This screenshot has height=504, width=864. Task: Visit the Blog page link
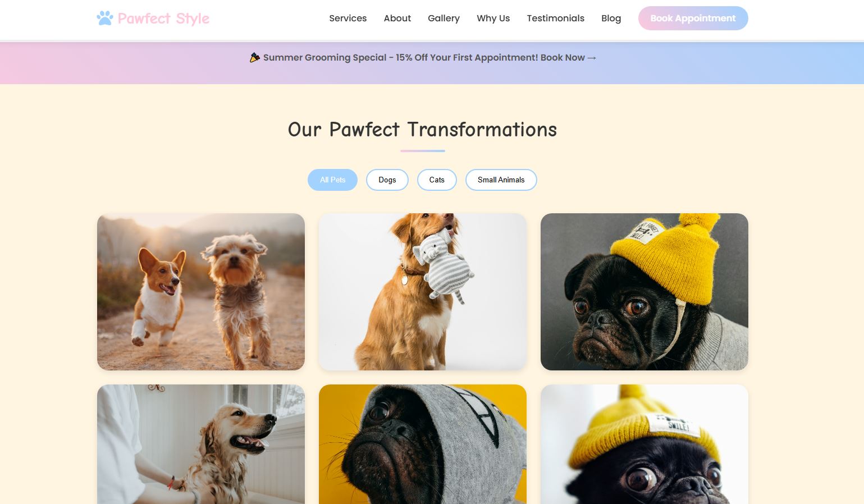[611, 18]
